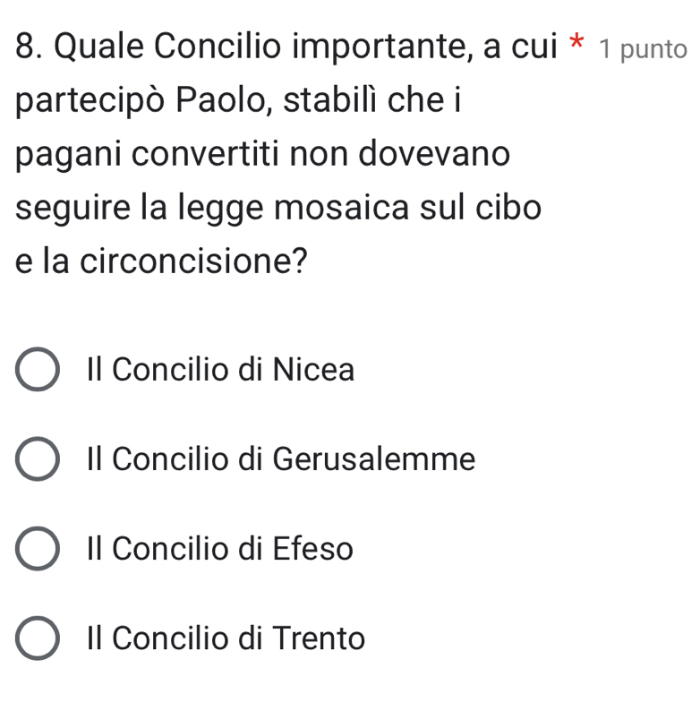Choose the Concilio di Gerusalemme radio button
This screenshot has height=728, width=700.
tap(38, 459)
